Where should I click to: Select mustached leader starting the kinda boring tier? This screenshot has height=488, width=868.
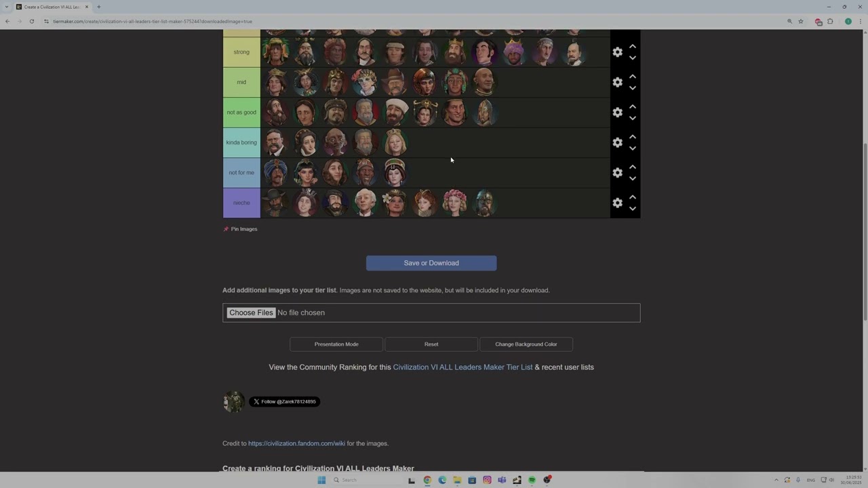pos(275,142)
